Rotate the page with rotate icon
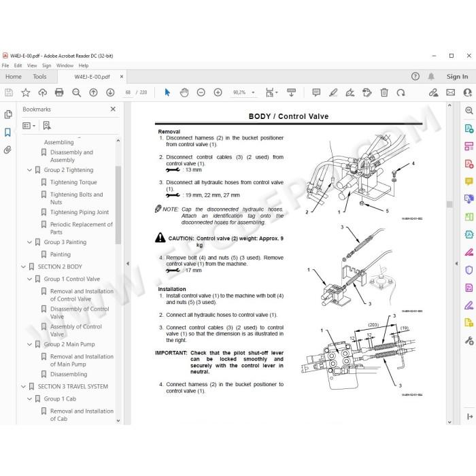476x476 pixels. [x=401, y=92]
